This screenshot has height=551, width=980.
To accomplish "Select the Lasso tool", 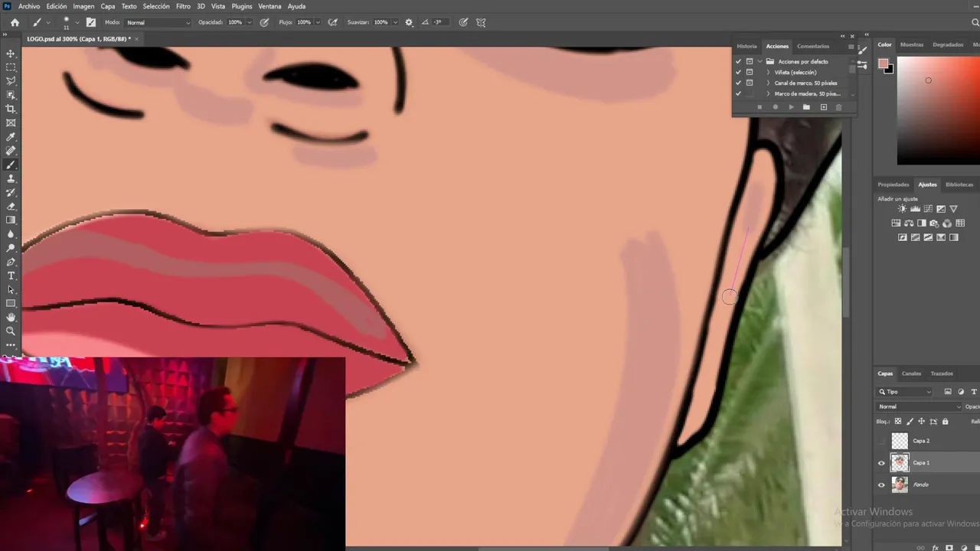I will pos(11,81).
